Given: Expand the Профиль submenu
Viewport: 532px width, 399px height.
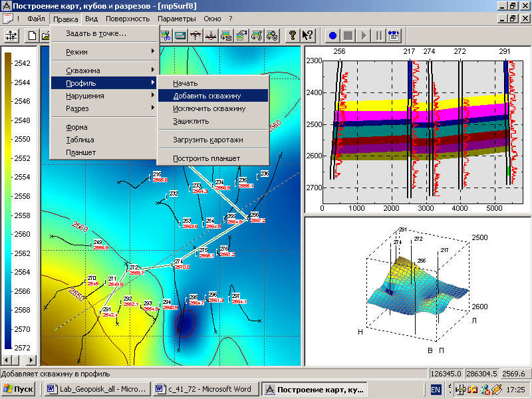Looking at the screenshot, I should (104, 83).
